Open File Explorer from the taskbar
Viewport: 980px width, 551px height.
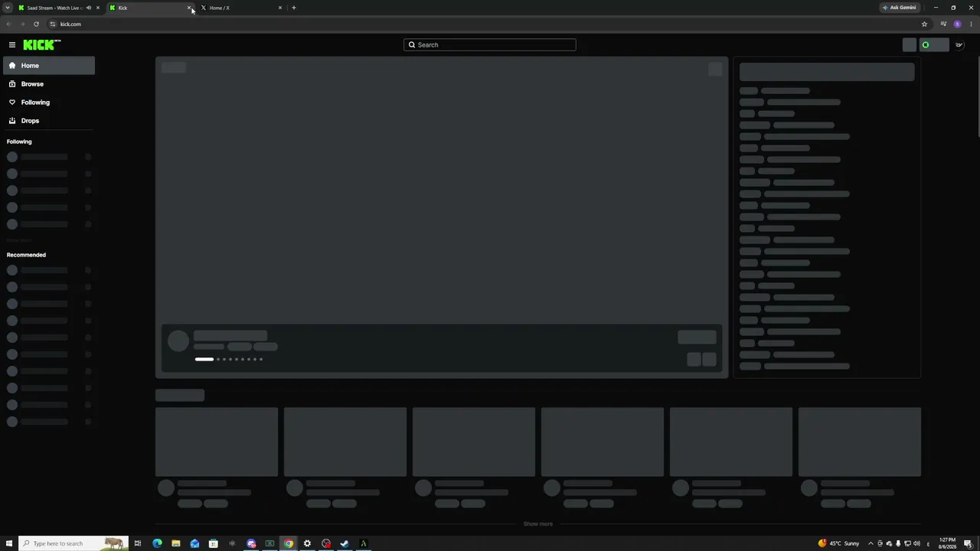point(176,543)
